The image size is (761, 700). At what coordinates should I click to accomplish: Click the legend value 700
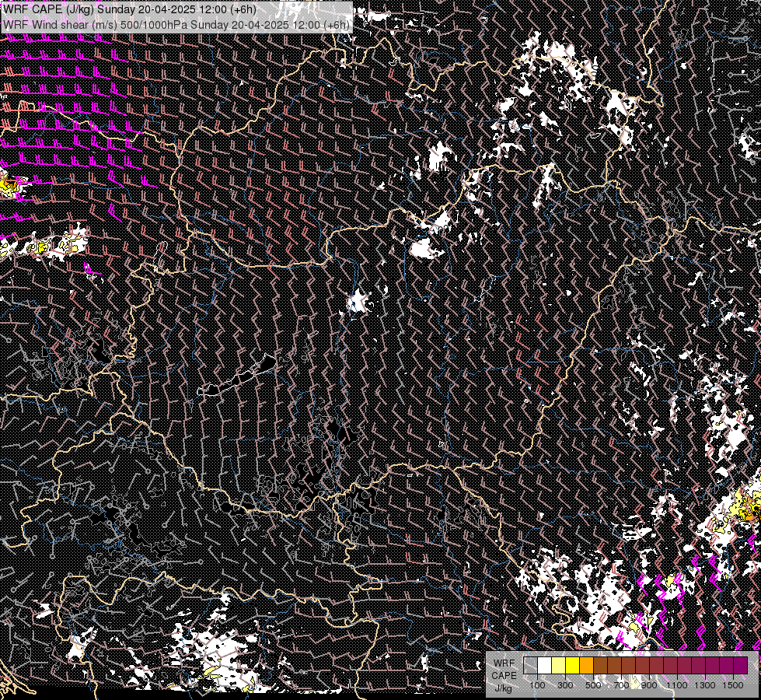point(621,685)
